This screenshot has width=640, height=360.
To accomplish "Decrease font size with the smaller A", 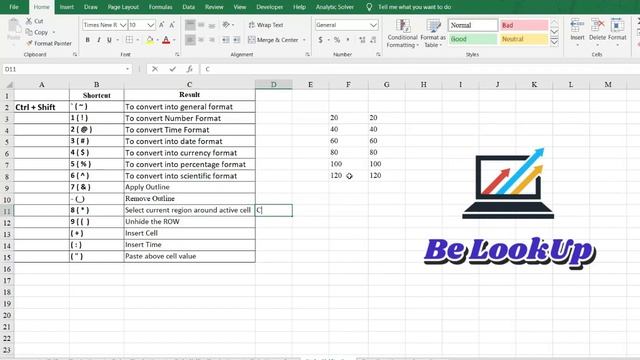I will point(172,25).
